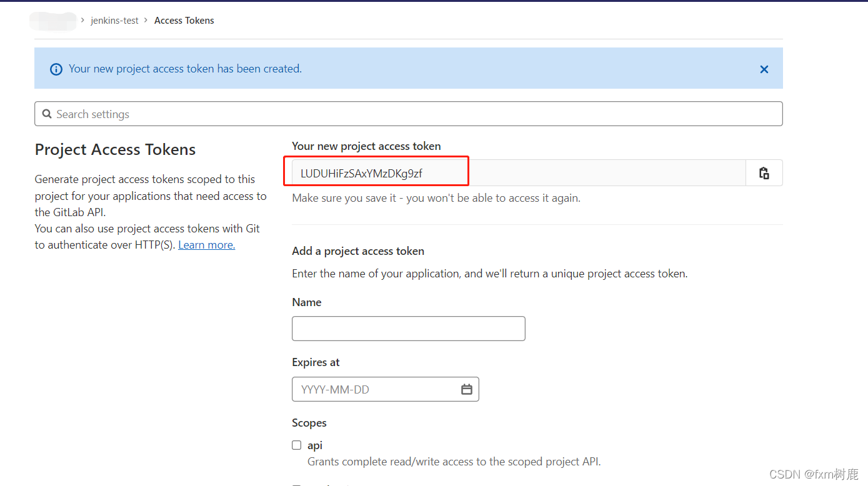
Task: Enable the api scope checkbox
Action: (x=297, y=445)
